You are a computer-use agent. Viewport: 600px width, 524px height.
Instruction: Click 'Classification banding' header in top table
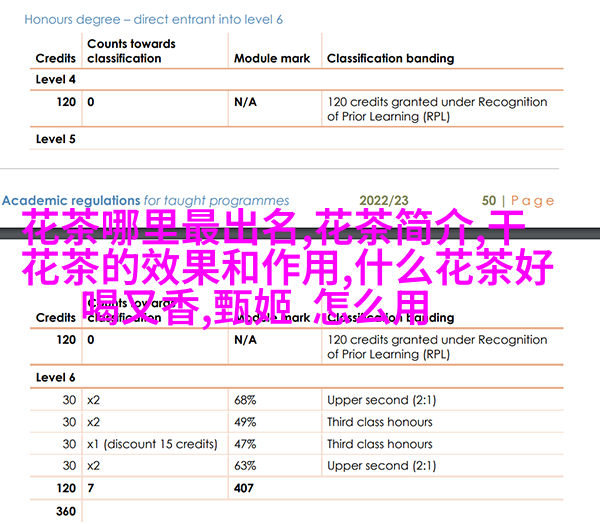[x=389, y=59]
